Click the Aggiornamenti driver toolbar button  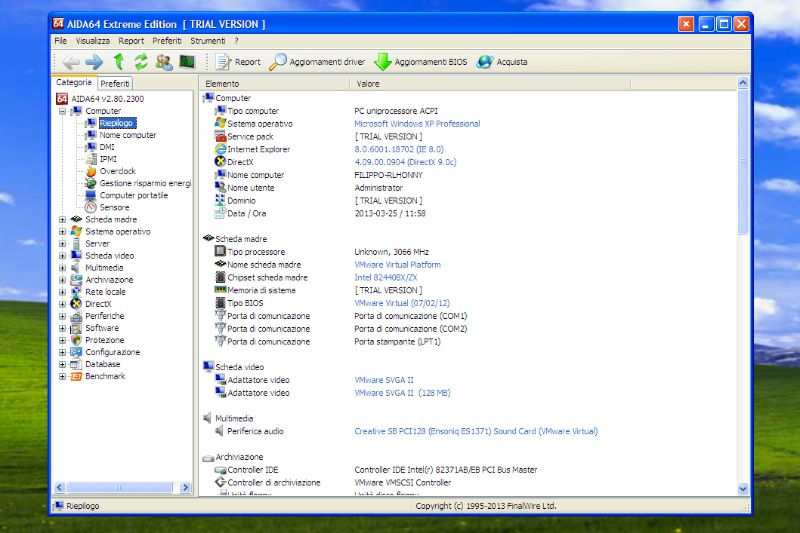(x=317, y=62)
